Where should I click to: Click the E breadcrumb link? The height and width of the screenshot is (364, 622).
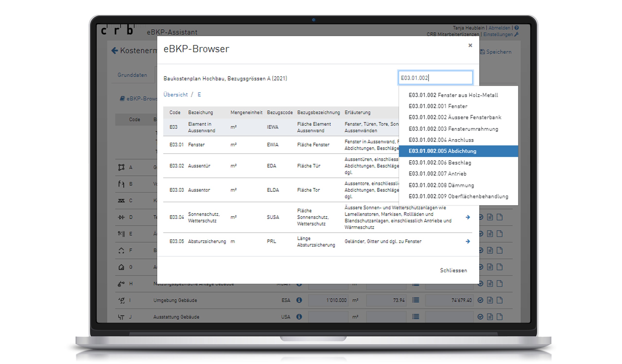(x=199, y=95)
